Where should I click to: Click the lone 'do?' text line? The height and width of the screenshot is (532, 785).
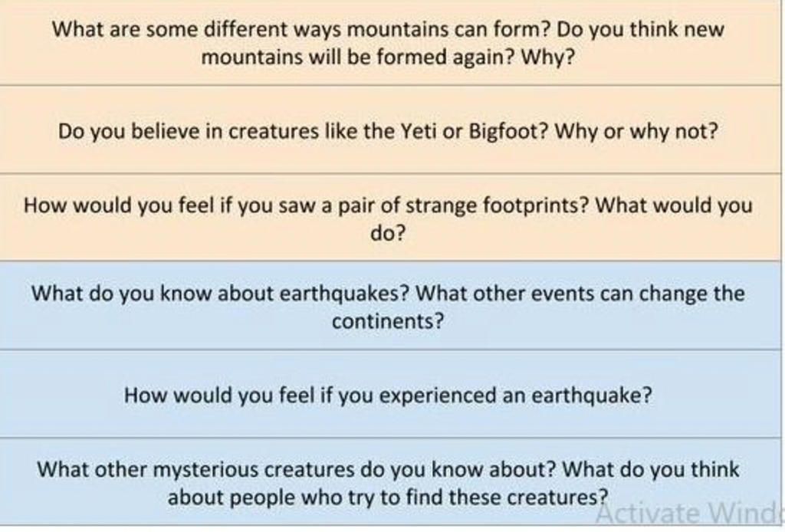pos(388,233)
